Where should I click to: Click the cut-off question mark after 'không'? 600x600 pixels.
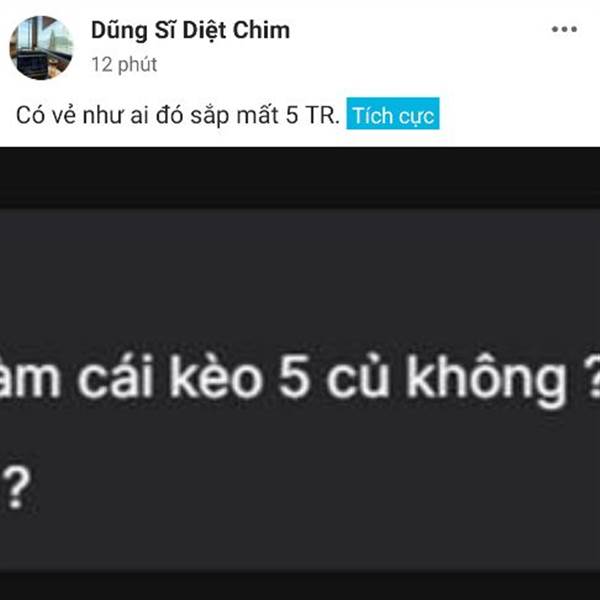(591, 378)
